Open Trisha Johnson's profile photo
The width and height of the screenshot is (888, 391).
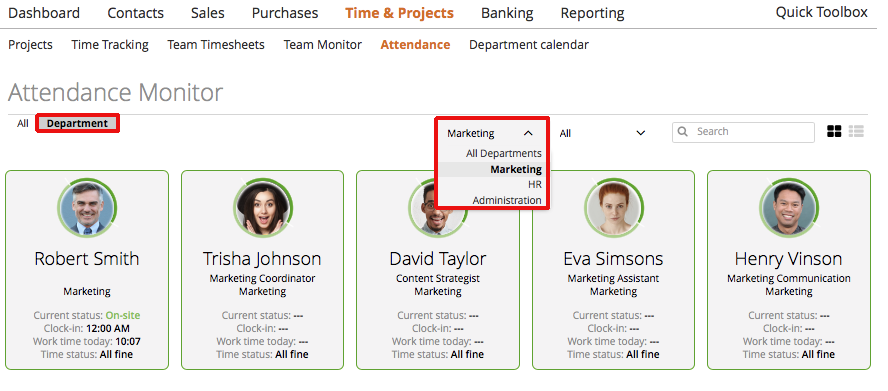(x=262, y=208)
